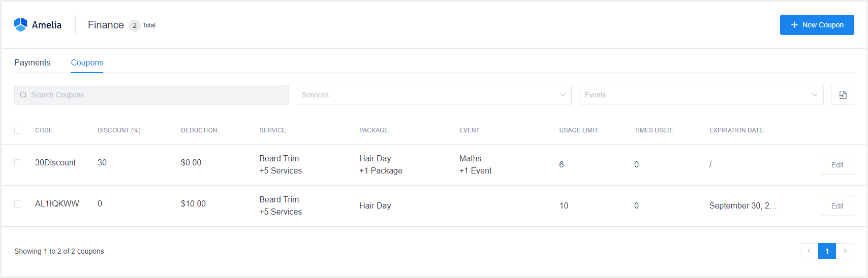Viewport: 868px width, 278px height.
Task: Click the Amelia logo icon
Action: 20,25
